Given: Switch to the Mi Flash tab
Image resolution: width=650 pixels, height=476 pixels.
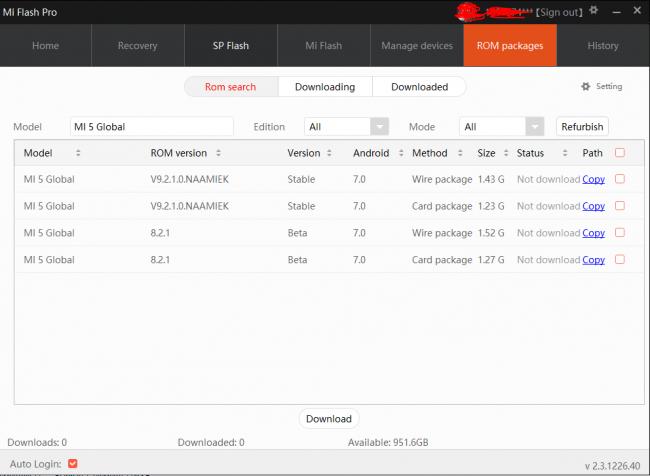Looking at the screenshot, I should (324, 45).
